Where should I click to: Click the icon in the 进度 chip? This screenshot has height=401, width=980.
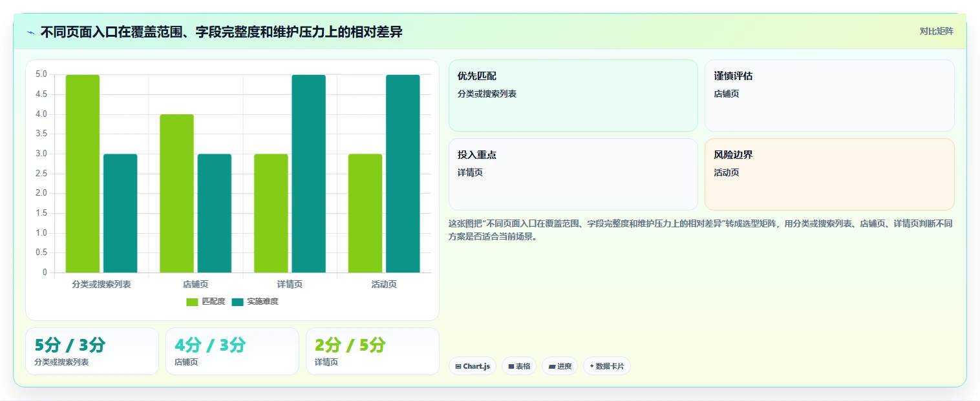tap(552, 366)
